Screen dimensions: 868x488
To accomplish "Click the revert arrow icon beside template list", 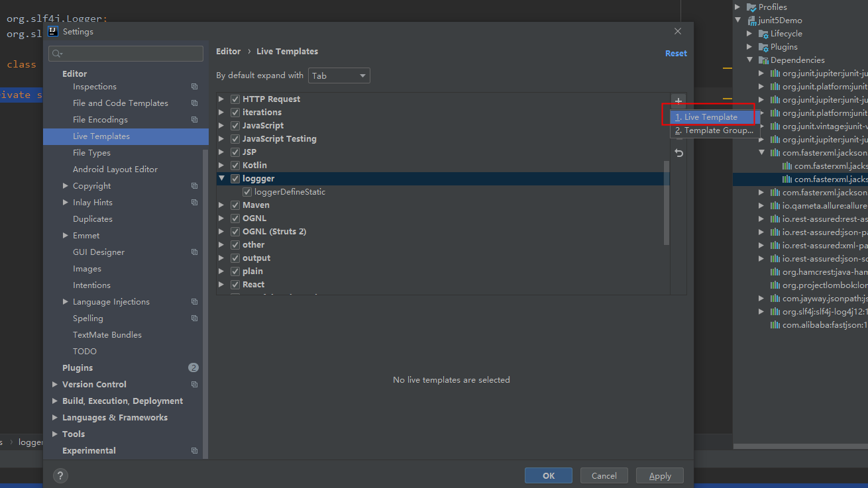I will point(678,153).
